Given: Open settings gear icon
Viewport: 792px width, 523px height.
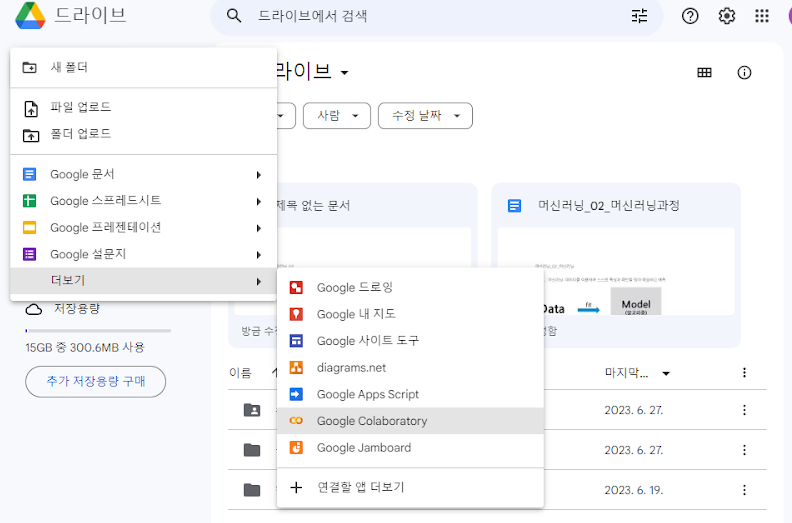Looking at the screenshot, I should click(x=726, y=16).
